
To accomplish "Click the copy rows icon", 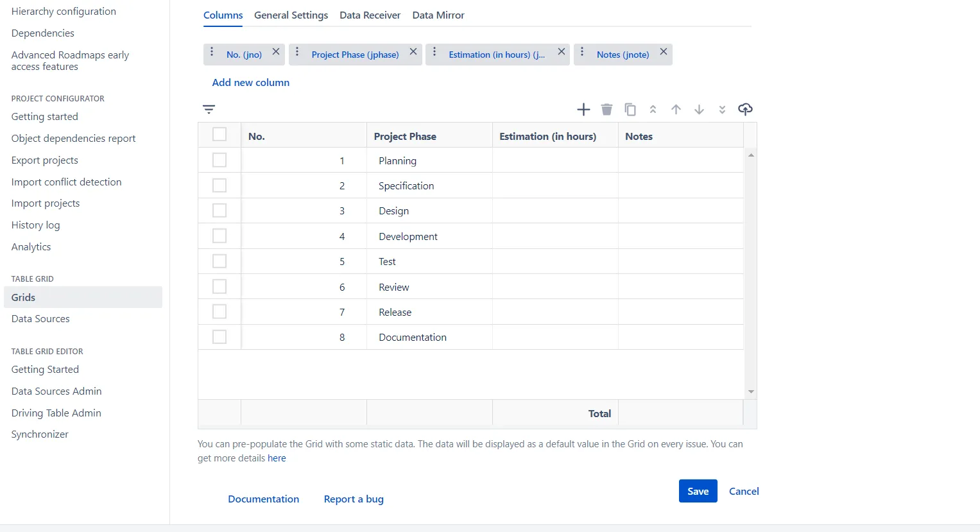I will click(x=630, y=110).
